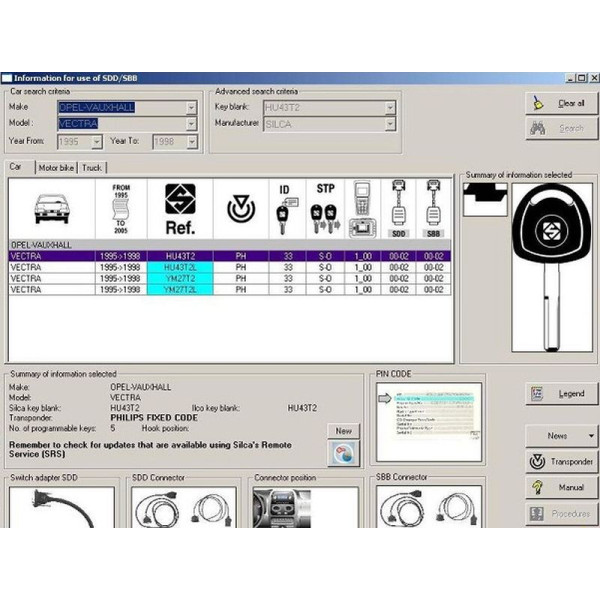Switch to the Motor bike tab
The width and height of the screenshot is (600, 600).
click(57, 168)
